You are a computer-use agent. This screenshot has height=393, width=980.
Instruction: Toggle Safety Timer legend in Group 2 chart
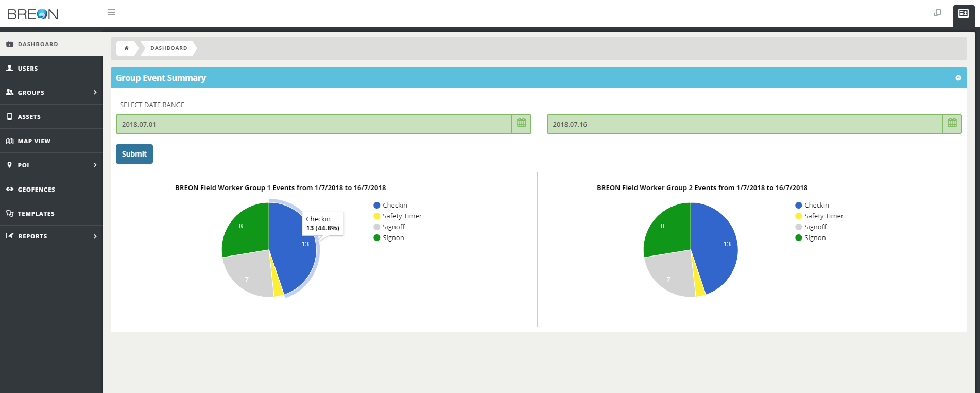(823, 216)
